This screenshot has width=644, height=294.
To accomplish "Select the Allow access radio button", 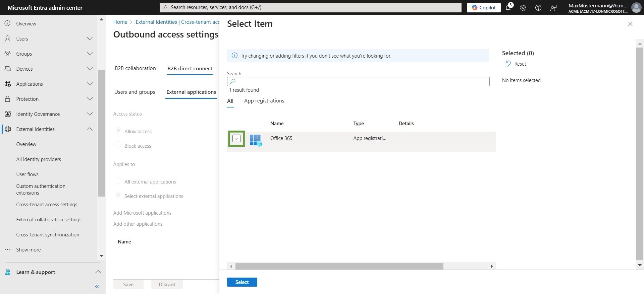I will point(118,131).
